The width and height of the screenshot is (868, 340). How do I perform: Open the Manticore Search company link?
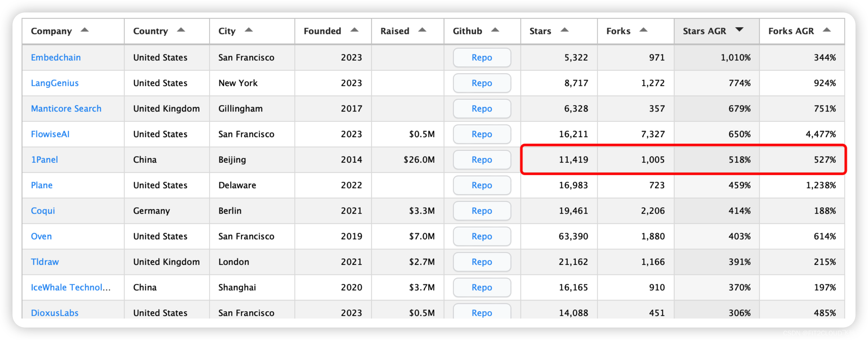(66, 109)
